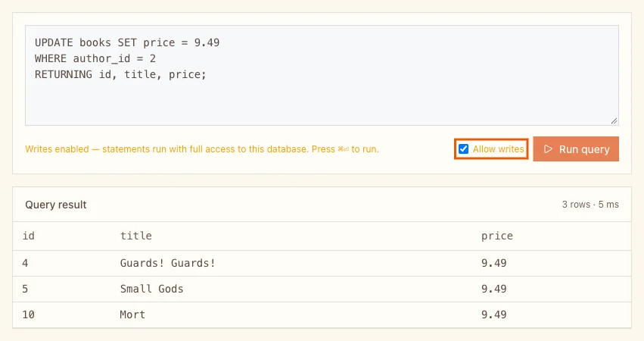Image resolution: width=644 pixels, height=341 pixels.
Task: Select the 'Guards! Guards!' title cell
Action: (167, 263)
